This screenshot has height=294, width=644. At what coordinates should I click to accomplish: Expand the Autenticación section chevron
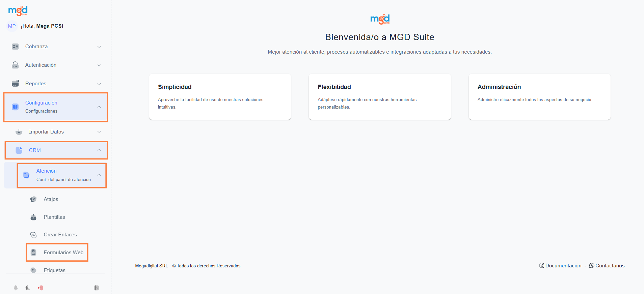coord(99,65)
